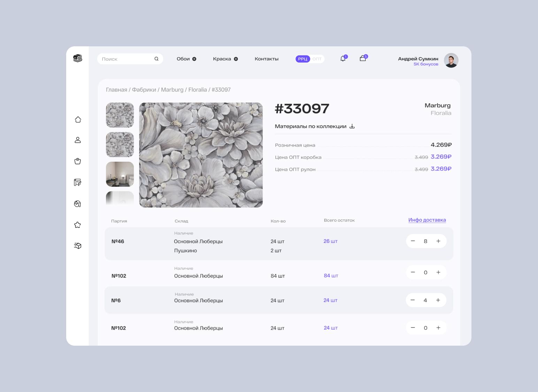This screenshot has width=538, height=392.
Task: Open the Инфо доставка link
Action: pyautogui.click(x=427, y=220)
